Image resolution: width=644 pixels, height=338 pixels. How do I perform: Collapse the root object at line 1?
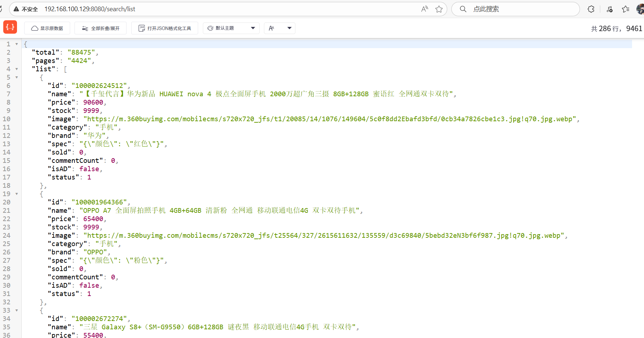[17, 44]
